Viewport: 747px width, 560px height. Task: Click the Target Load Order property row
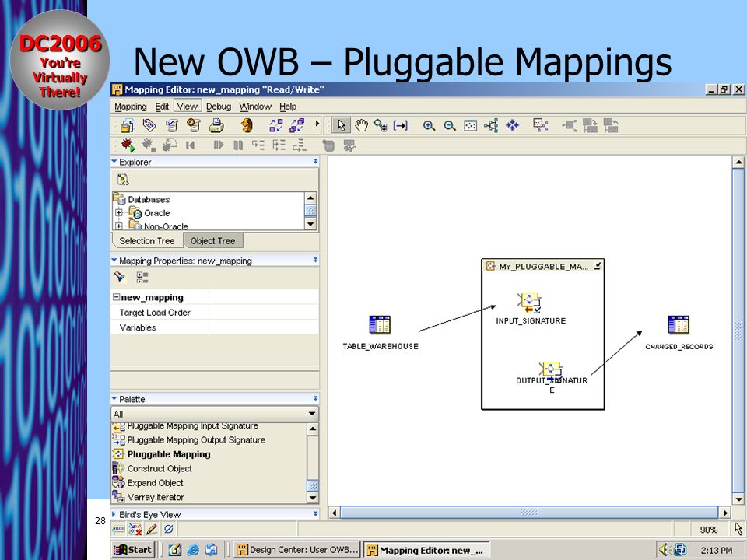point(215,312)
